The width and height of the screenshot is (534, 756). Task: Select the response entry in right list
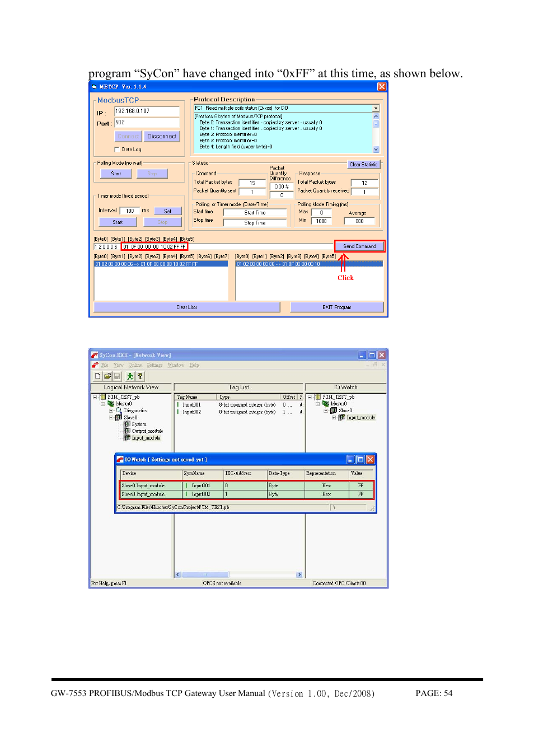[x=309, y=264]
